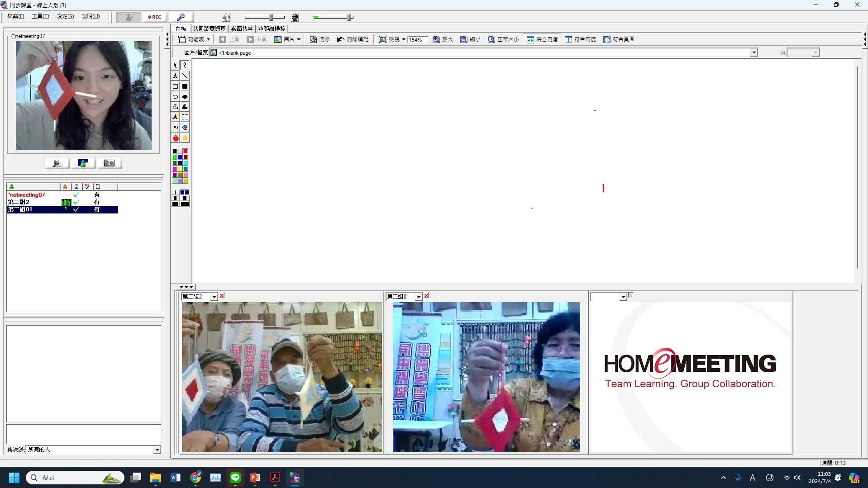Image resolution: width=868 pixels, height=488 pixels.
Task: Click the red apple stamp tool
Action: click(x=176, y=138)
